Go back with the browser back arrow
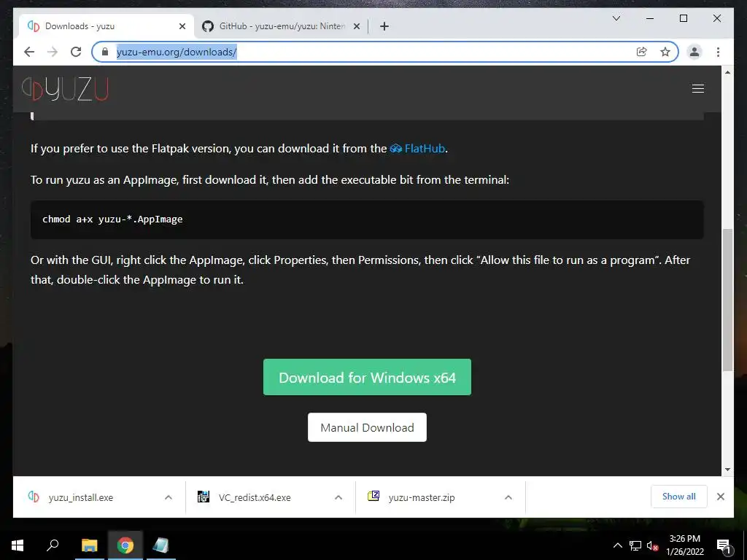 click(x=29, y=52)
